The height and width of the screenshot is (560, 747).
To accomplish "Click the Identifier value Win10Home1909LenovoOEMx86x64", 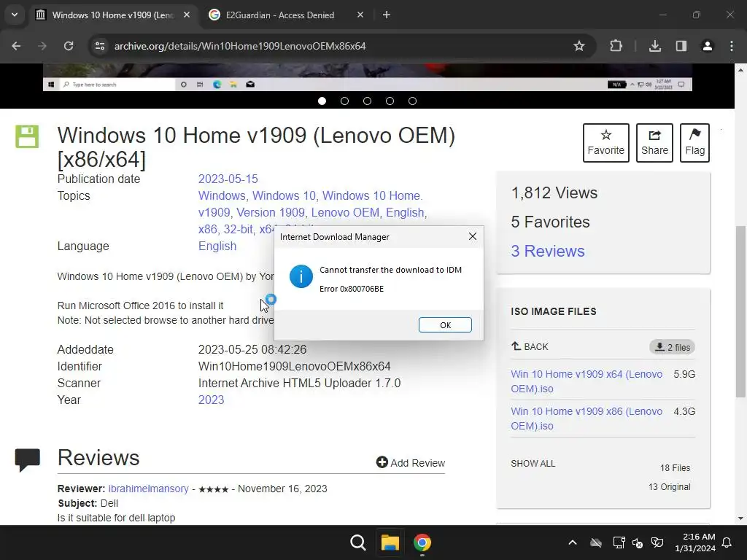I will (295, 366).
